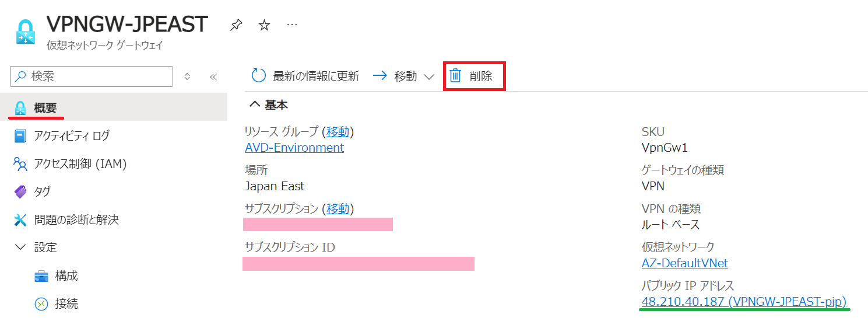The image size is (868, 321).
Task: Open 構成 under settings
Action: tap(66, 275)
